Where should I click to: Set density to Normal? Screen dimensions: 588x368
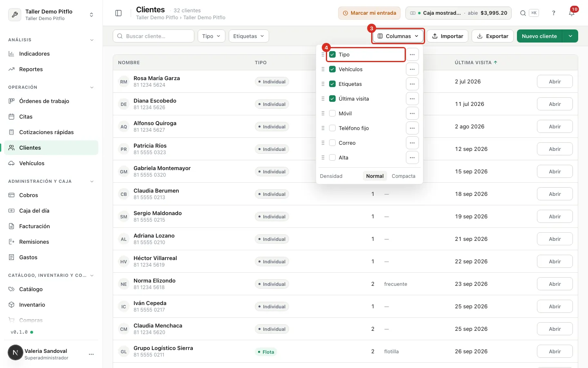point(375,176)
